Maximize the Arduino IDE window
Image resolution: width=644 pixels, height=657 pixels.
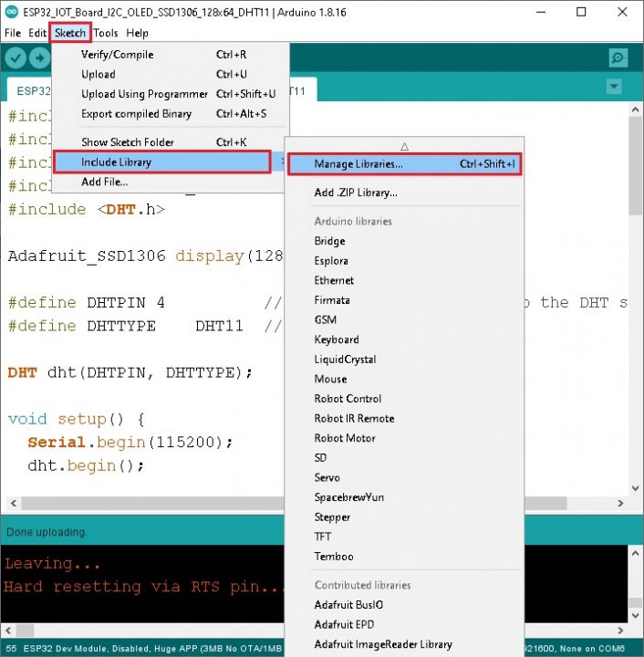pyautogui.click(x=581, y=12)
